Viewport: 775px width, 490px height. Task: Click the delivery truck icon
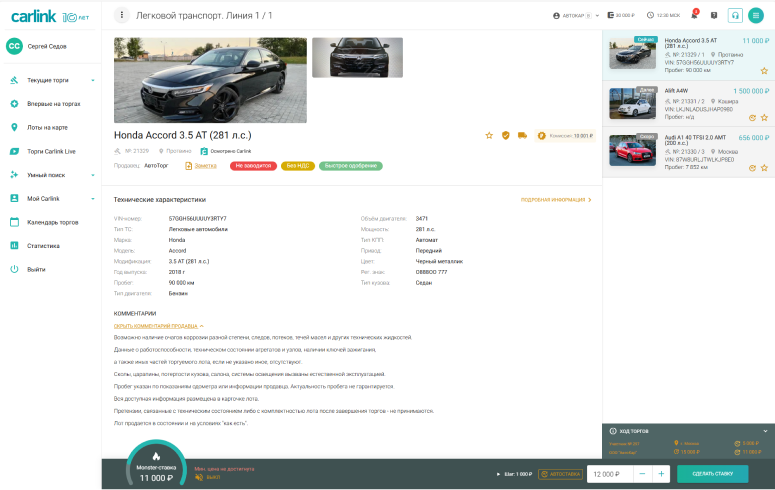(x=521, y=135)
